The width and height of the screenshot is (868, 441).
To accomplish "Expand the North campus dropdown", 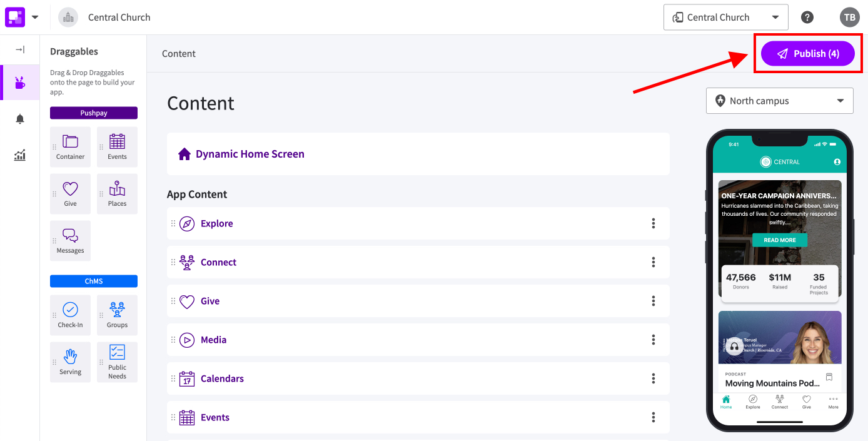I will 779,101.
